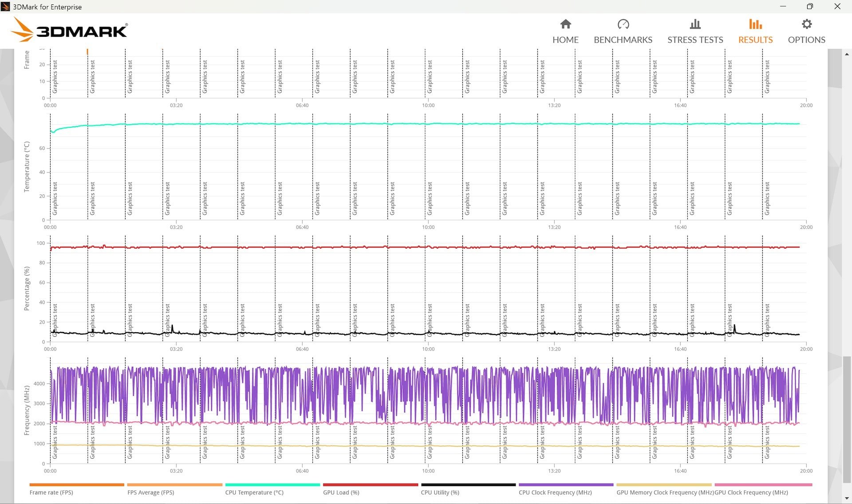Click the black CPU utility line
852x504 pixels.
pyautogui.click(x=426, y=334)
